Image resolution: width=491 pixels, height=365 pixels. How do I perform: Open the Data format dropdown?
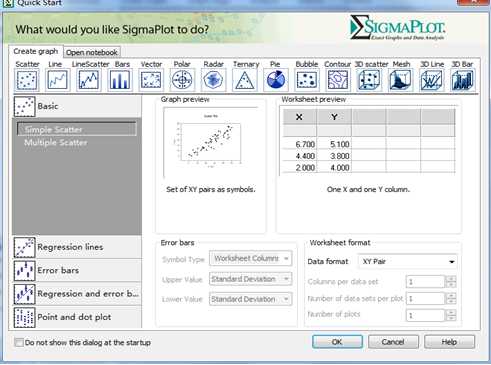407,262
